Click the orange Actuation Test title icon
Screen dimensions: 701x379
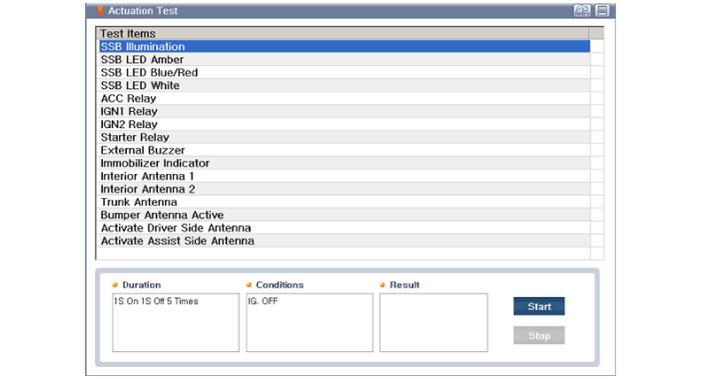pyautogui.click(x=100, y=11)
